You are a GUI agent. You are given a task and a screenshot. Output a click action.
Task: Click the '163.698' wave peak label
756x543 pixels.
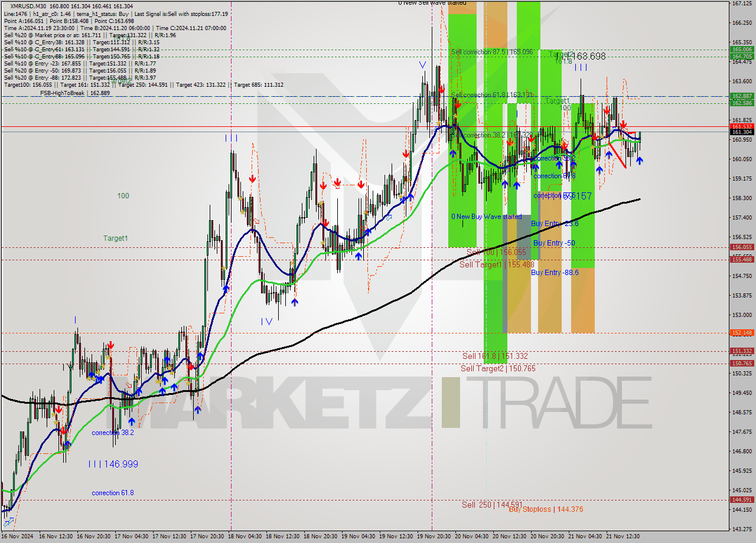[585, 57]
